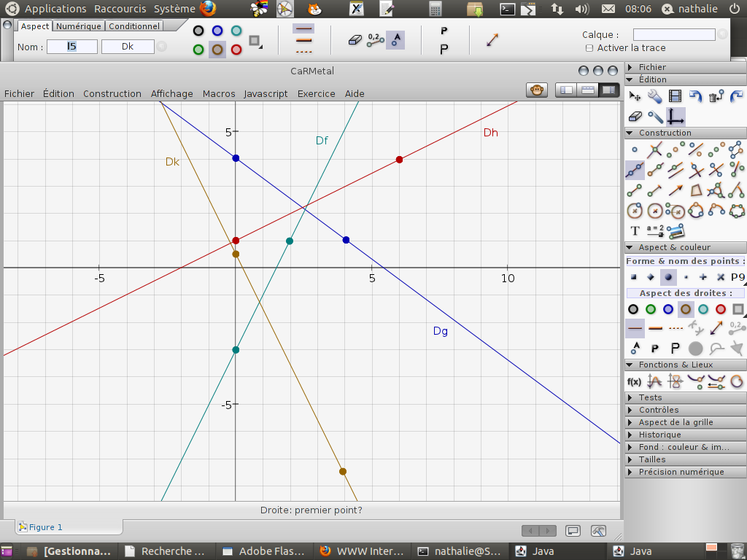Viewport: 747px width, 560px height.
Task: Choose the parallel line tool
Action: click(675, 170)
